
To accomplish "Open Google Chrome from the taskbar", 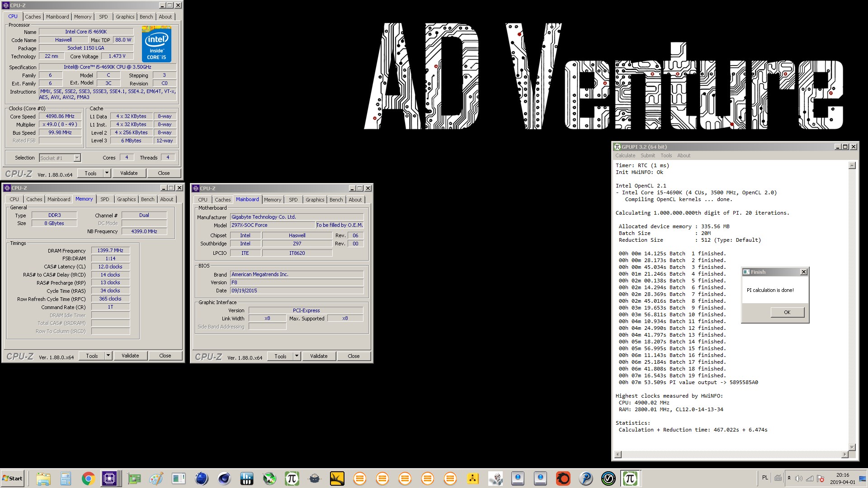I will pos(89,479).
